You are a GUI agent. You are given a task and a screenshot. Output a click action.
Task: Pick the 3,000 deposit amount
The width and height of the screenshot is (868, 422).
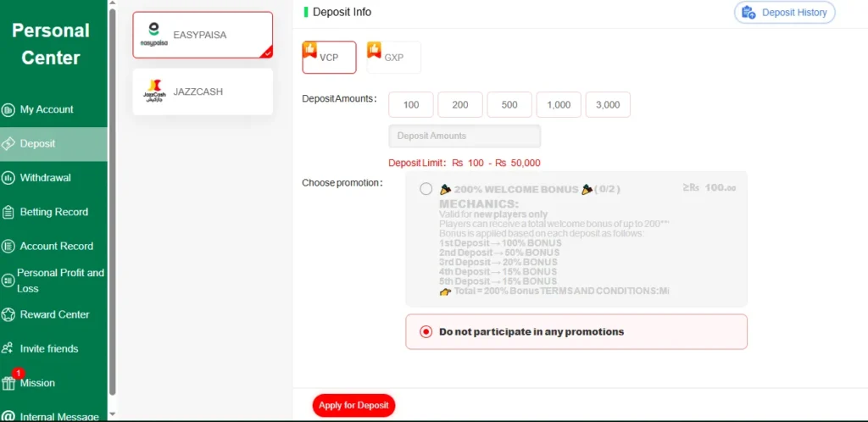click(608, 104)
